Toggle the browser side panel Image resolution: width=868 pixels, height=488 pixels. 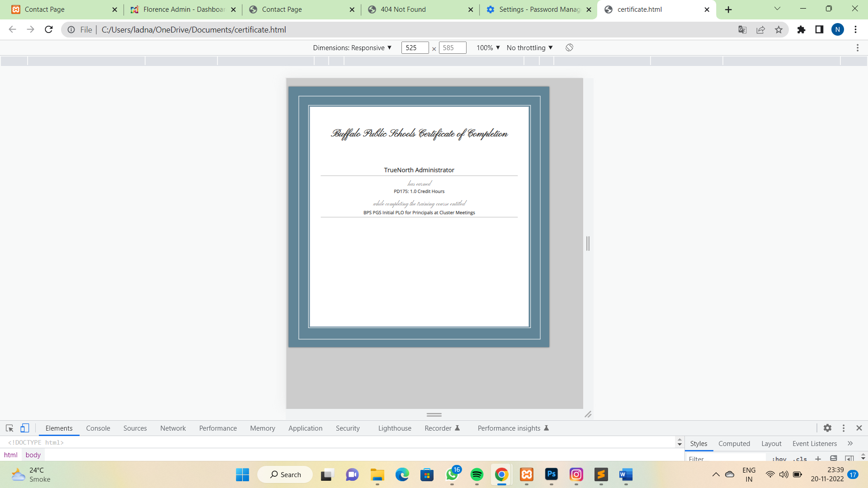coord(819,30)
